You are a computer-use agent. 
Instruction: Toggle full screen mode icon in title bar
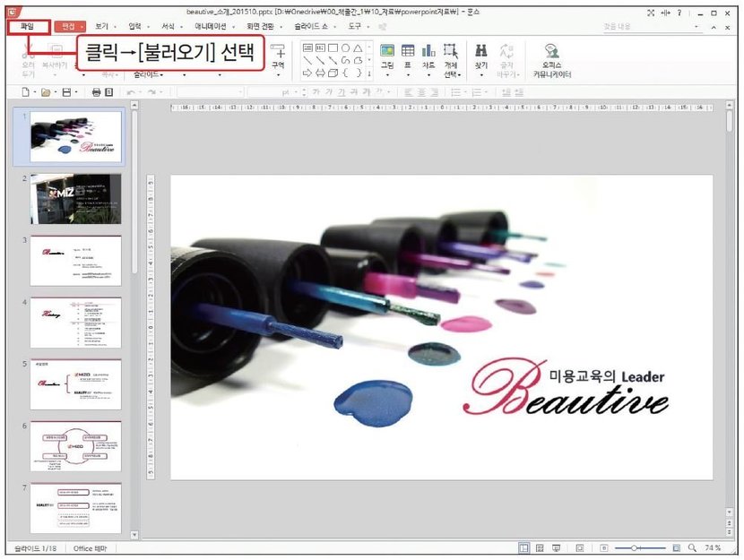click(651, 13)
